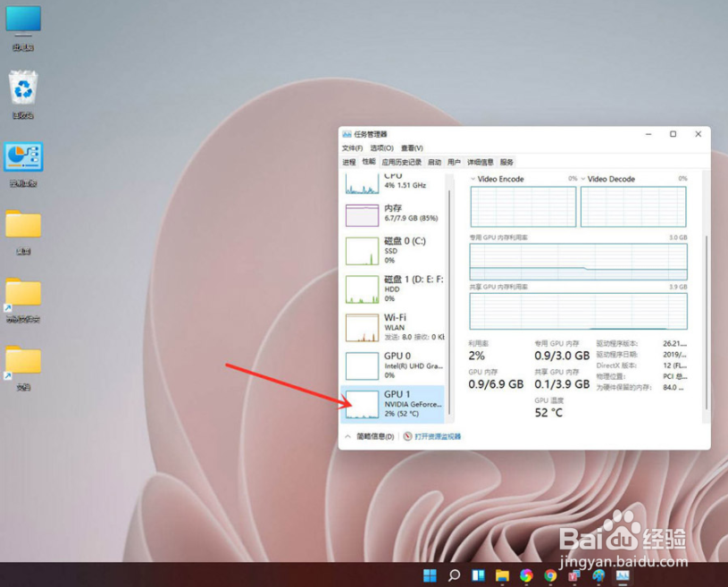Open the 查看(V) menu

point(412,148)
